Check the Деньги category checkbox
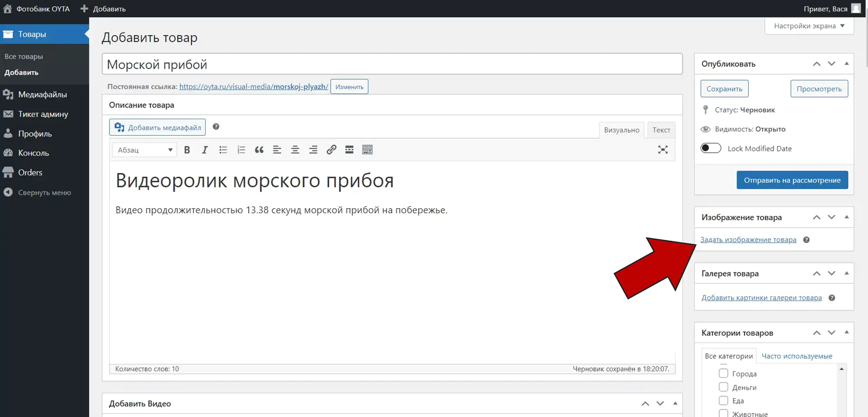868x417 pixels. coord(723,387)
